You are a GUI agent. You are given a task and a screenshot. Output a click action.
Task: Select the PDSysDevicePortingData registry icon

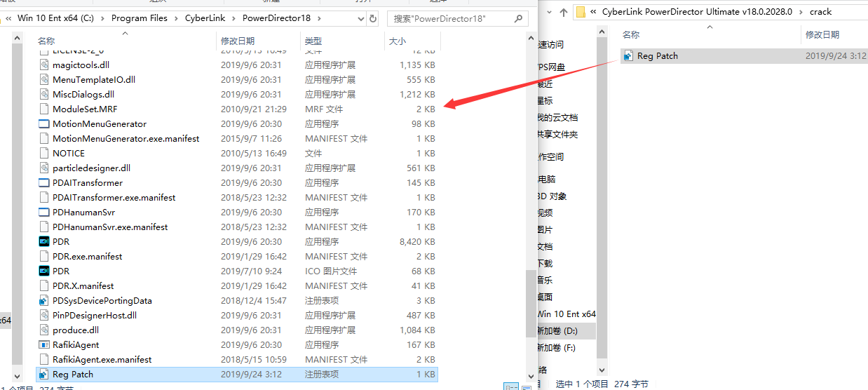[44, 300]
